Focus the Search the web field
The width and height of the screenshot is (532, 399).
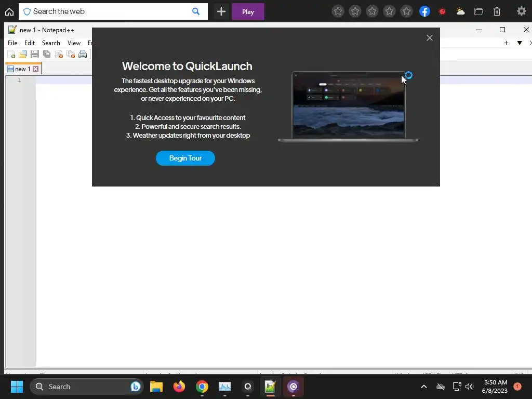coord(113,11)
